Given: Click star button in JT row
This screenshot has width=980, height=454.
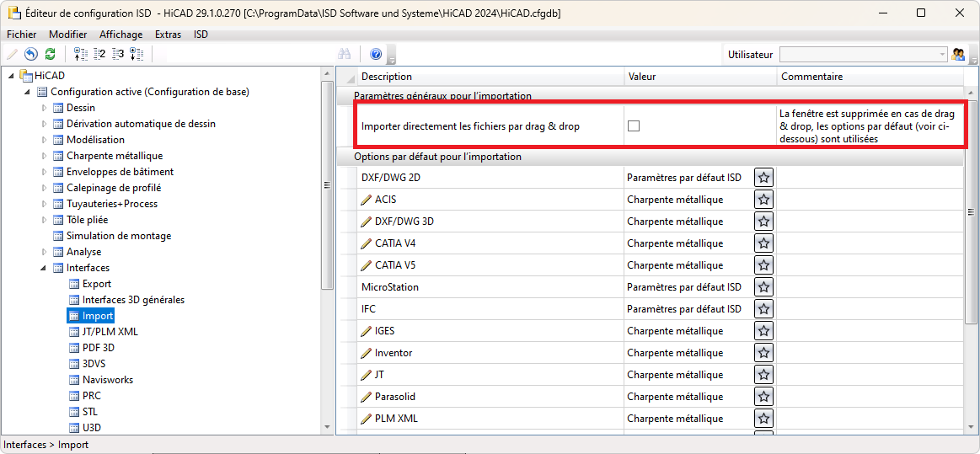Looking at the screenshot, I should 763,374.
